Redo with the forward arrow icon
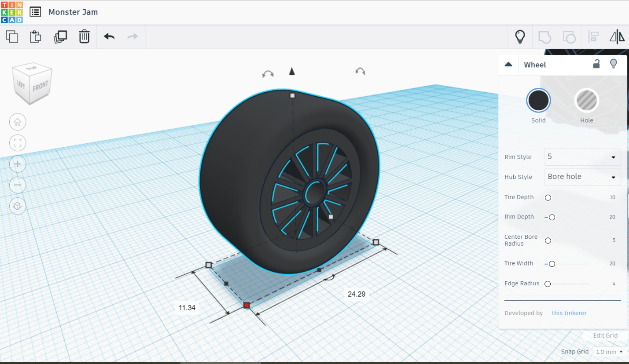Image resolution: width=629 pixels, height=364 pixels. [132, 36]
